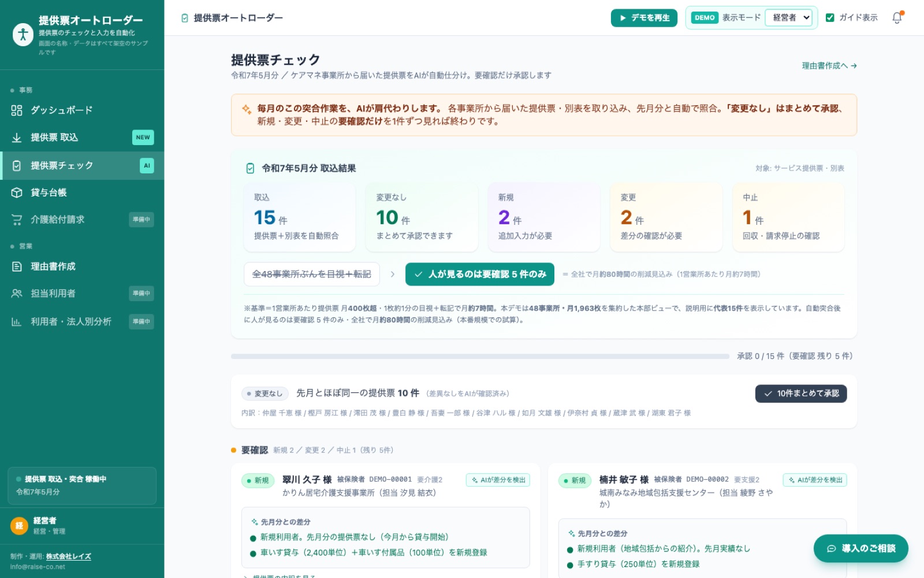Select the 取込 15件 card
The image size is (924, 578).
(299, 217)
